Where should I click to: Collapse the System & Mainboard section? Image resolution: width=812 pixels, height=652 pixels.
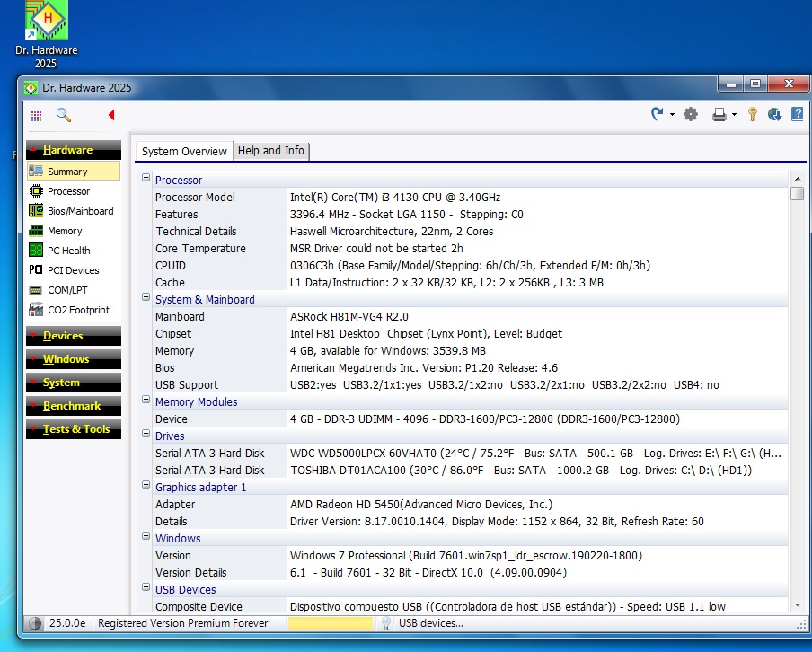point(146,297)
